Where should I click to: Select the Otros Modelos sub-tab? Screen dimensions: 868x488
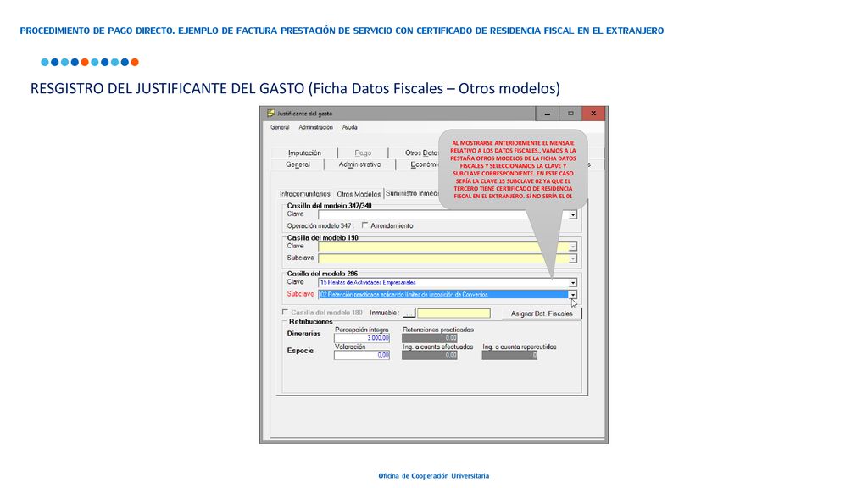(359, 194)
